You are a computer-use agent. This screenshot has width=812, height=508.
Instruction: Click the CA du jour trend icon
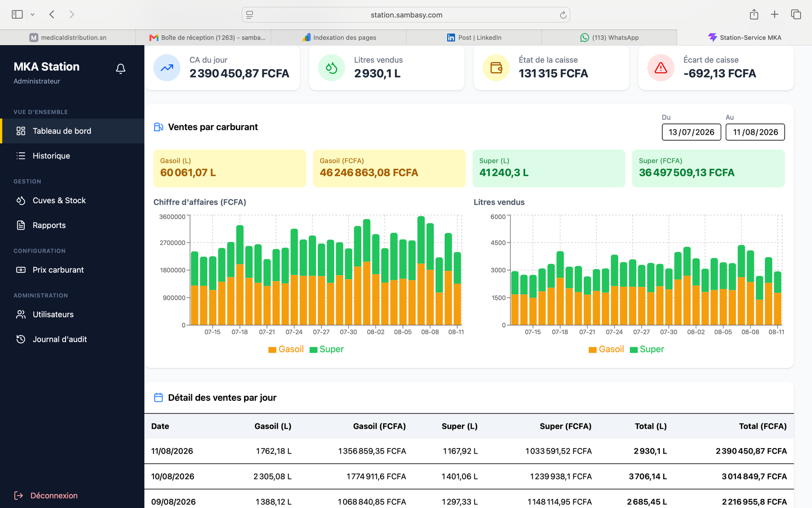167,68
